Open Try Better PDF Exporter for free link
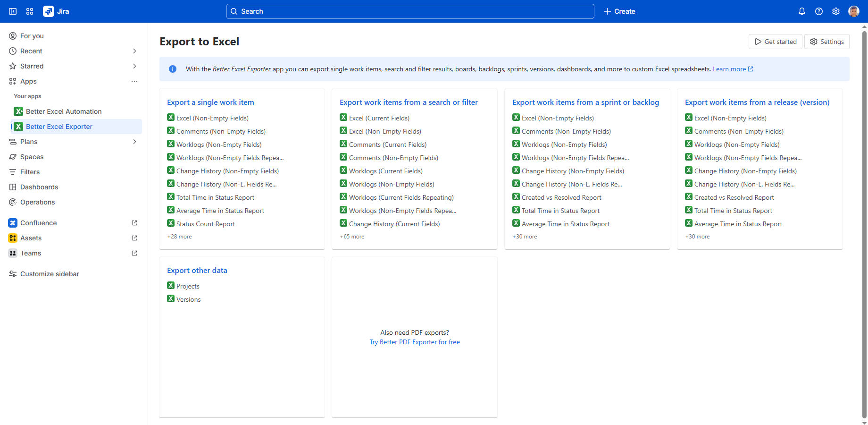The image size is (868, 425). click(x=414, y=342)
